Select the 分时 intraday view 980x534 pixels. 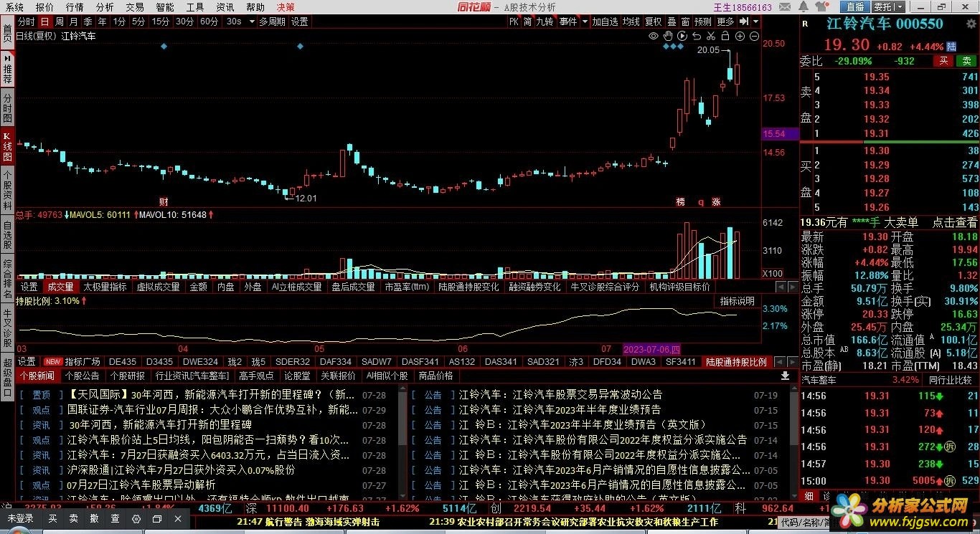click(26, 22)
